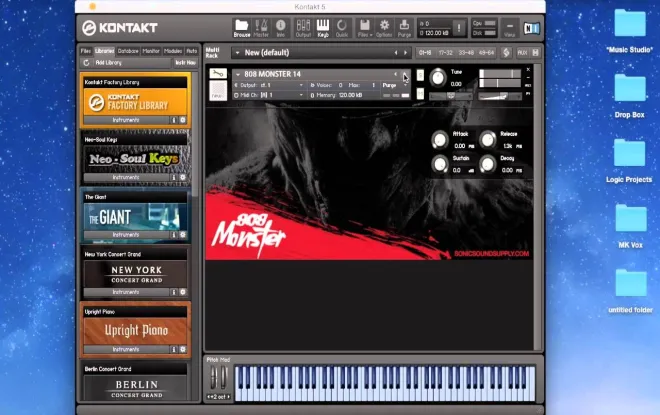Image resolution: width=660 pixels, height=415 pixels.
Task: Open the Midi Ch dropdown
Action: [269, 95]
